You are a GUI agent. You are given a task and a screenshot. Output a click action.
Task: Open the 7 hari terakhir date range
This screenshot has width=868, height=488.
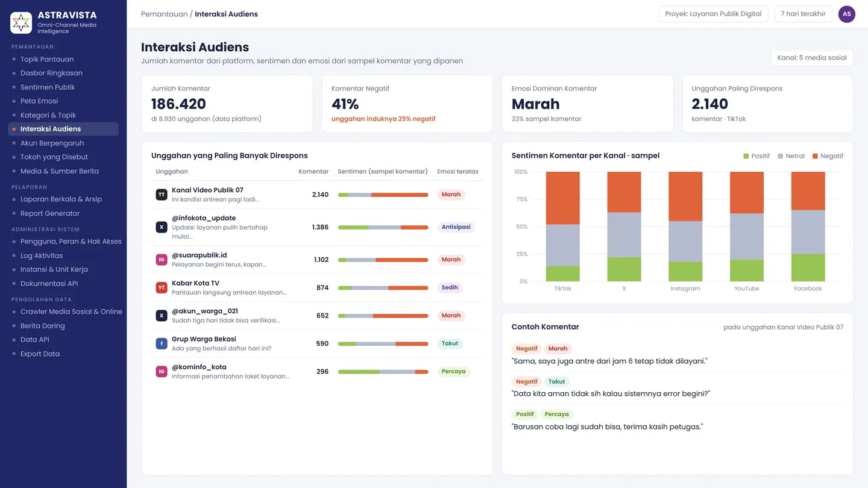point(803,14)
